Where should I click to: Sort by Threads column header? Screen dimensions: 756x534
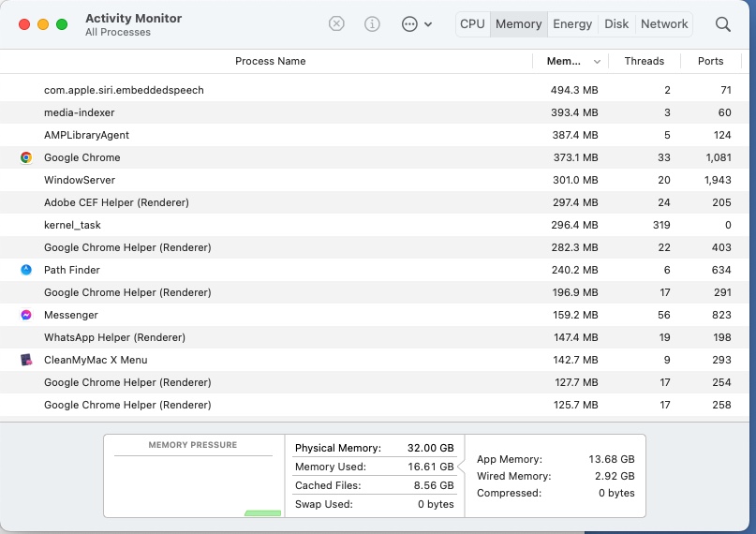coord(645,61)
